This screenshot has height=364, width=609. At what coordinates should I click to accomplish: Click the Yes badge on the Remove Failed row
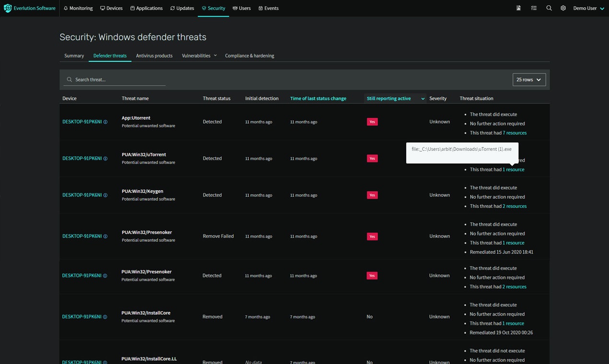coord(372,236)
